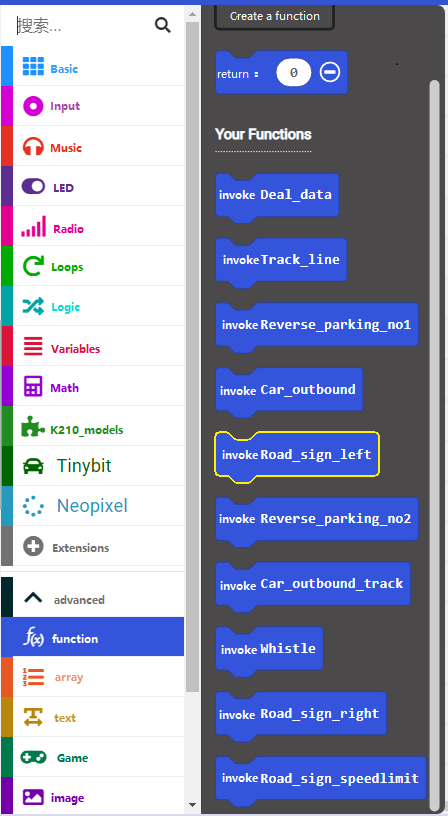Click the LED toggle icon
The image size is (448, 816).
click(x=33, y=186)
